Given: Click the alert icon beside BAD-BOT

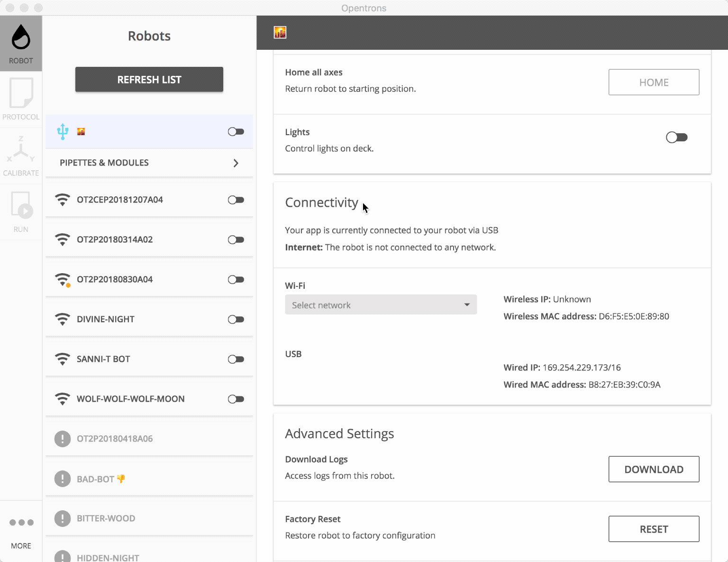Looking at the screenshot, I should click(x=63, y=479).
